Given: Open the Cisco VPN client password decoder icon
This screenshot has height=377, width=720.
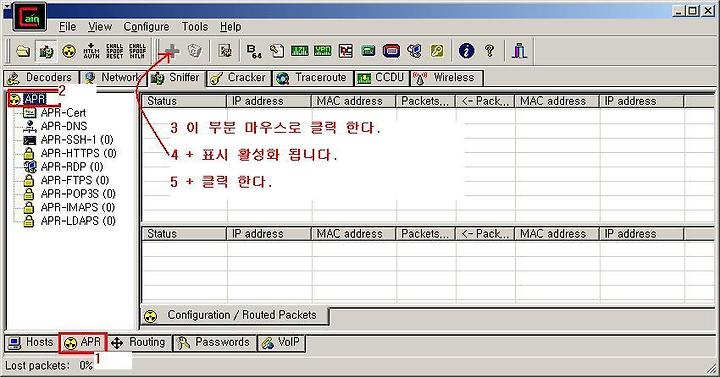Looking at the screenshot, I should (x=322, y=51).
